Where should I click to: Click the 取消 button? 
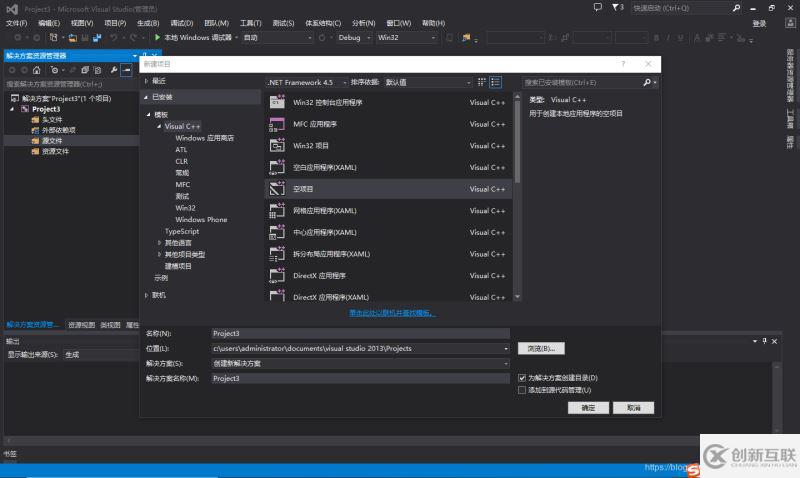coord(633,408)
